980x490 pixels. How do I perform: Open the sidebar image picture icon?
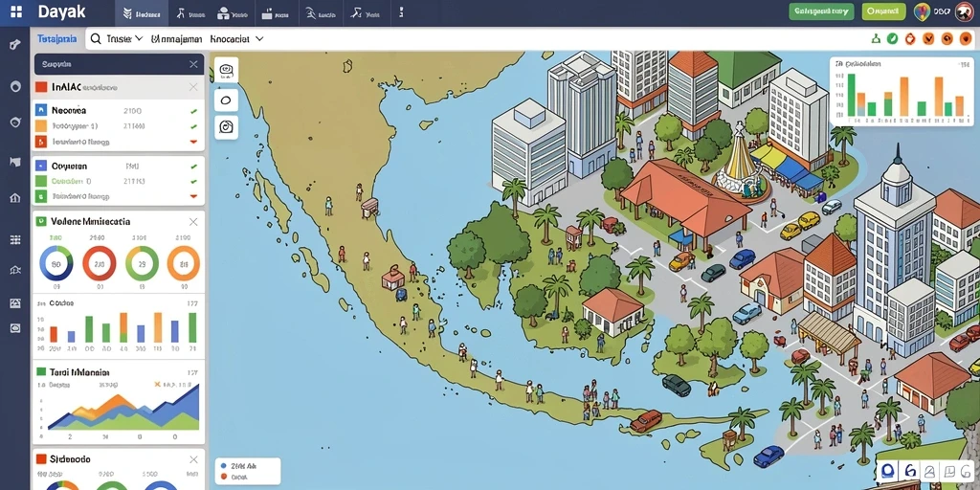click(15, 303)
